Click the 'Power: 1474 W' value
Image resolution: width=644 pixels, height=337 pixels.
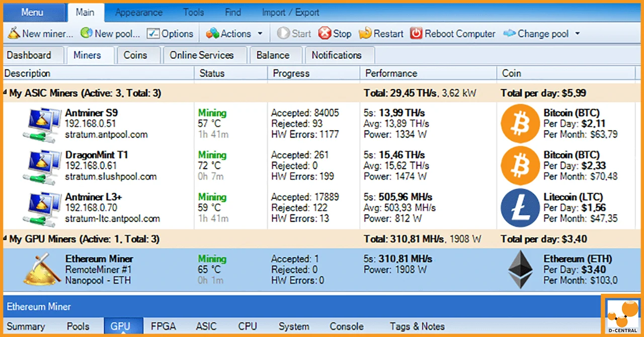[395, 177]
